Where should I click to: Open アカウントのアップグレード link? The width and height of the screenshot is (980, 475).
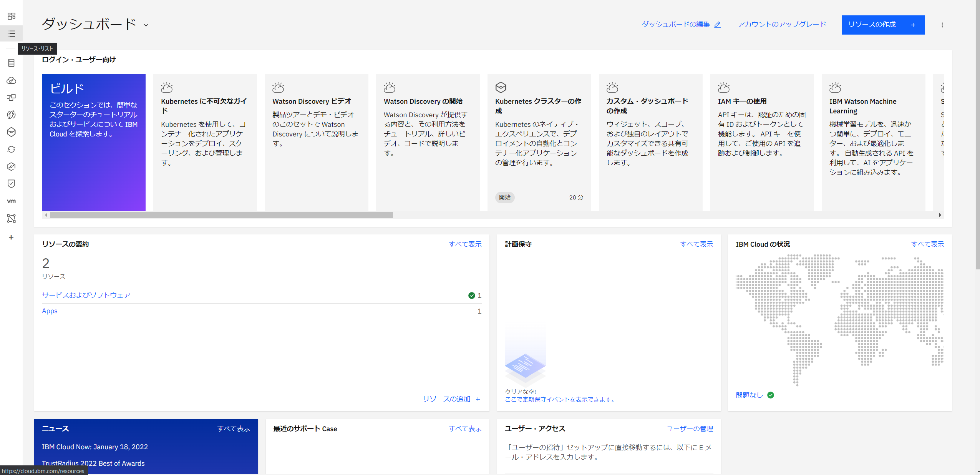click(781, 24)
